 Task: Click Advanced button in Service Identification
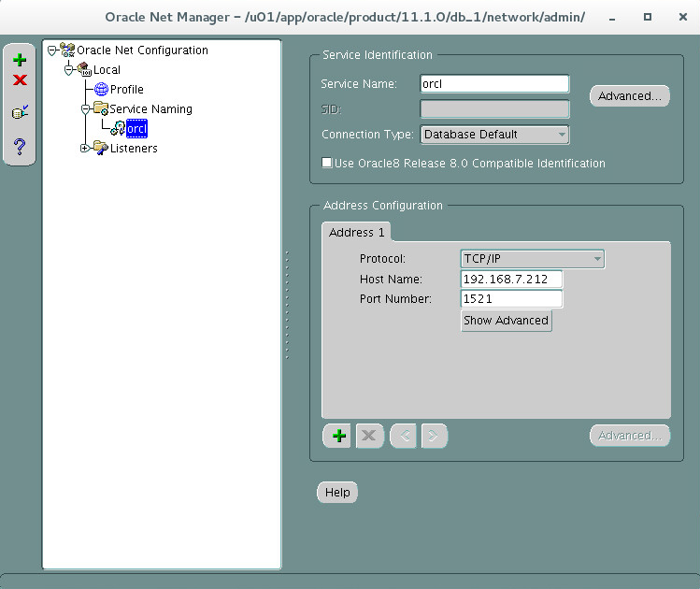630,96
